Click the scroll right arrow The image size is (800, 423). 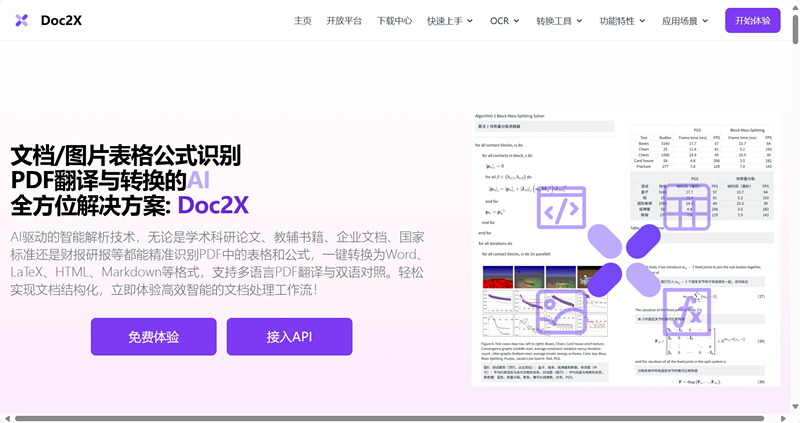coord(784,418)
